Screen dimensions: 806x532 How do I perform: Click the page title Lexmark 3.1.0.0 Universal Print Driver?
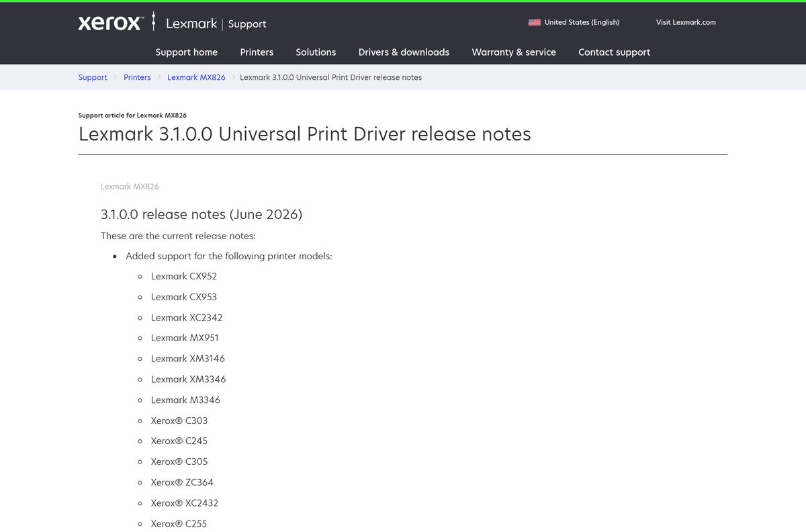[x=305, y=134]
